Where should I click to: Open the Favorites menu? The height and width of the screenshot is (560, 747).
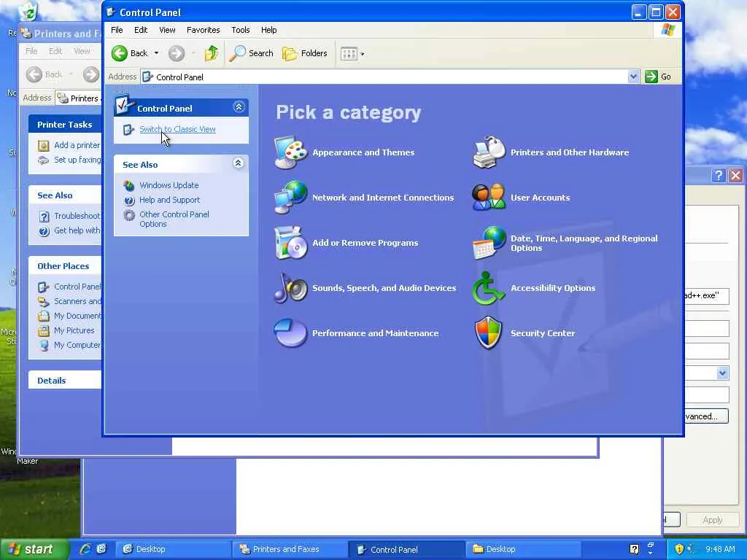[x=204, y=30]
